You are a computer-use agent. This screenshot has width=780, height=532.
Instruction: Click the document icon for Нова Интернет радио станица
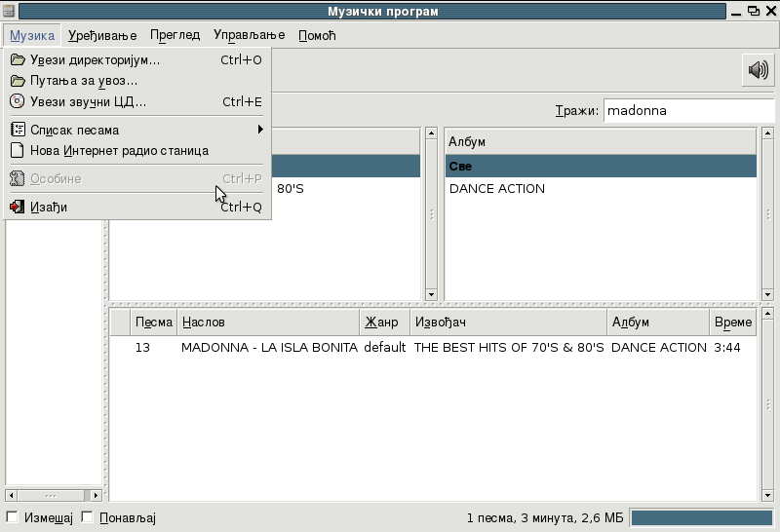18,151
